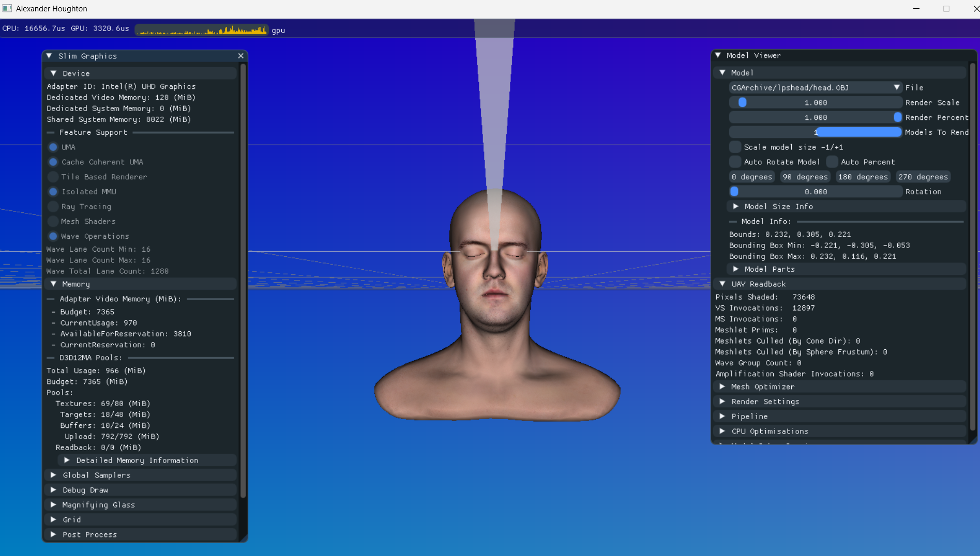Image resolution: width=980 pixels, height=556 pixels.
Task: Set rotation to 270 degrees
Action: click(x=923, y=177)
